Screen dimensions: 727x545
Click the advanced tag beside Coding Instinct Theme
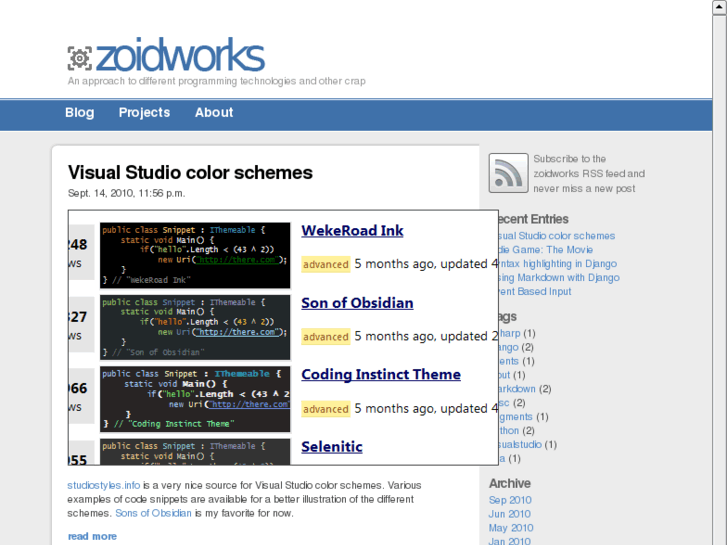(x=325, y=409)
